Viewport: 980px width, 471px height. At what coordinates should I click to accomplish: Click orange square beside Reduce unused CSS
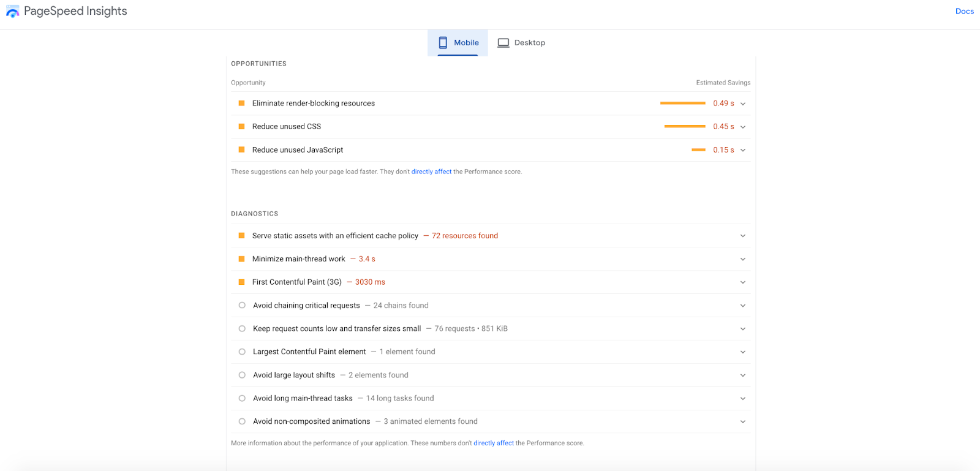[241, 127]
